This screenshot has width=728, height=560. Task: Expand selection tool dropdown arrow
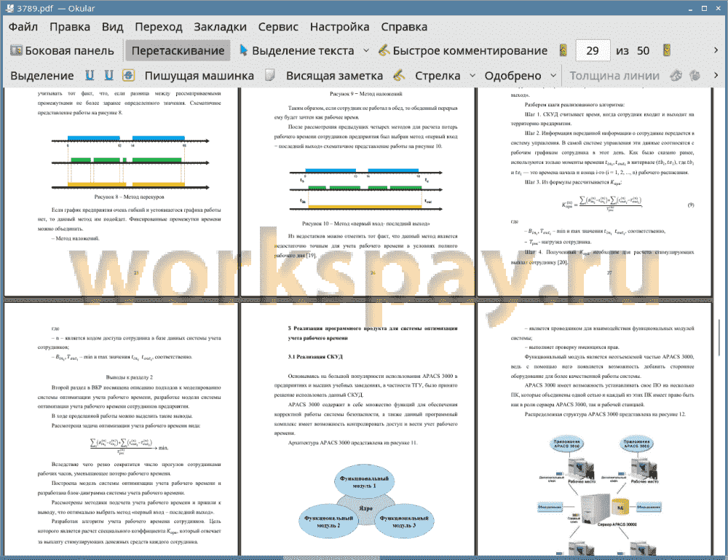(x=366, y=51)
